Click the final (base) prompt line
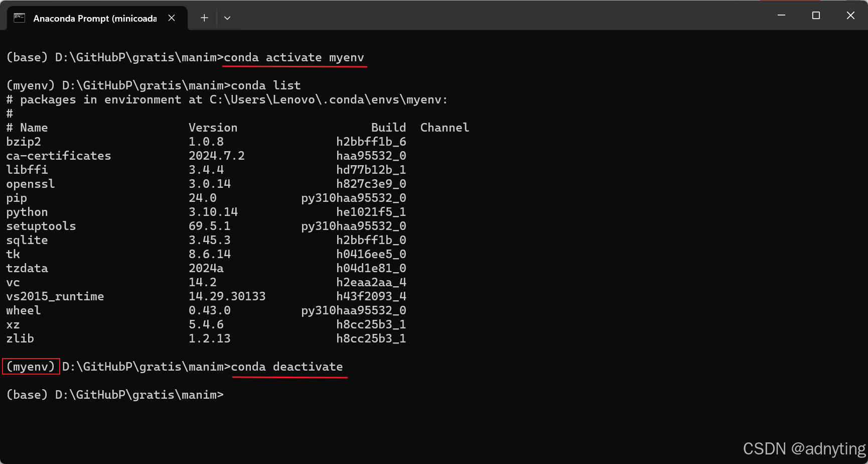Image resolution: width=868 pixels, height=464 pixels. click(x=115, y=395)
